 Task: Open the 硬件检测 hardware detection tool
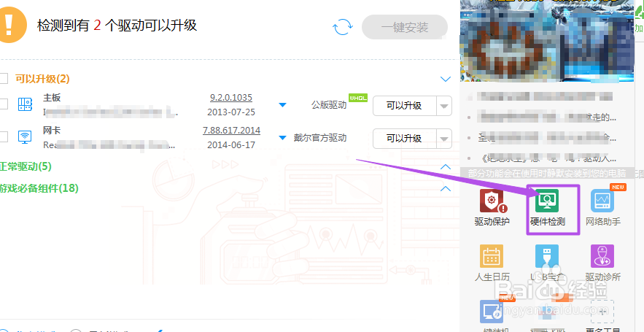pos(548,208)
